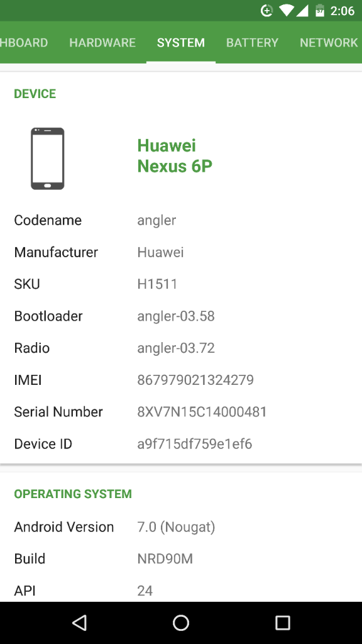Viewport: 362px width, 644px height.
Task: Tap the Build NRD90M value
Action: coord(165,559)
